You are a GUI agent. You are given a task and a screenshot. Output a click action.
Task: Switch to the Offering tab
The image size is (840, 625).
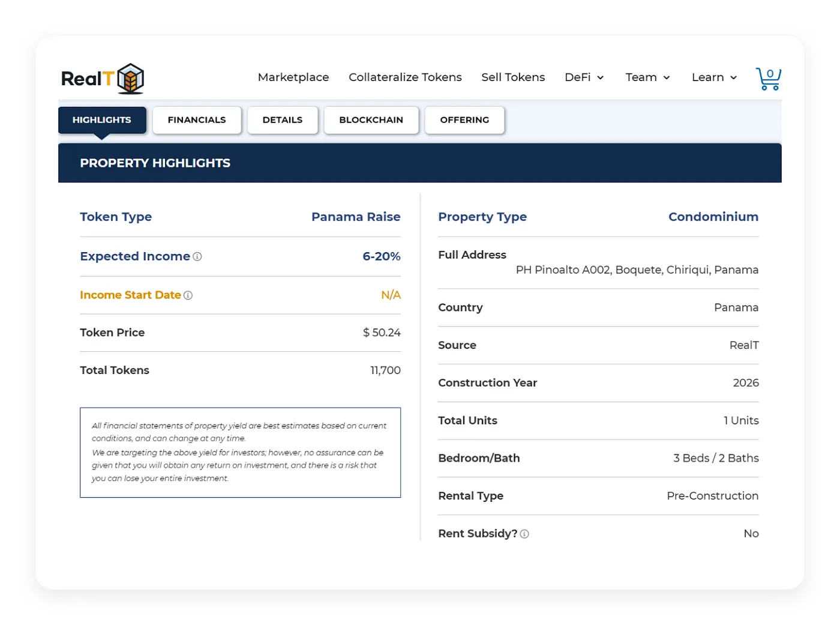click(x=464, y=120)
